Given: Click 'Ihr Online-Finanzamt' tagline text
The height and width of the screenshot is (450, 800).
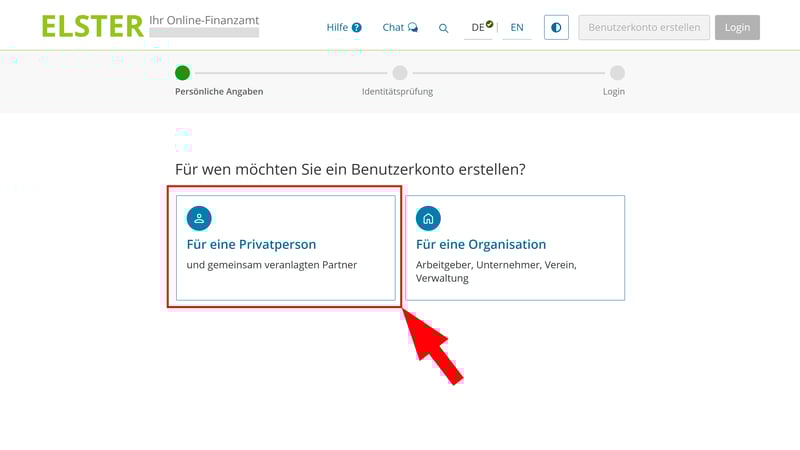Looking at the screenshot, I should [204, 20].
